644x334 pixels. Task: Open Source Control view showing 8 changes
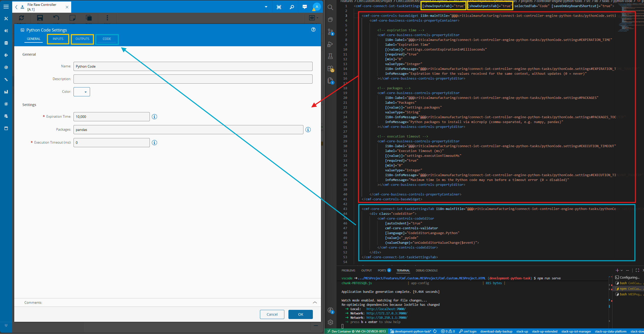(330, 32)
